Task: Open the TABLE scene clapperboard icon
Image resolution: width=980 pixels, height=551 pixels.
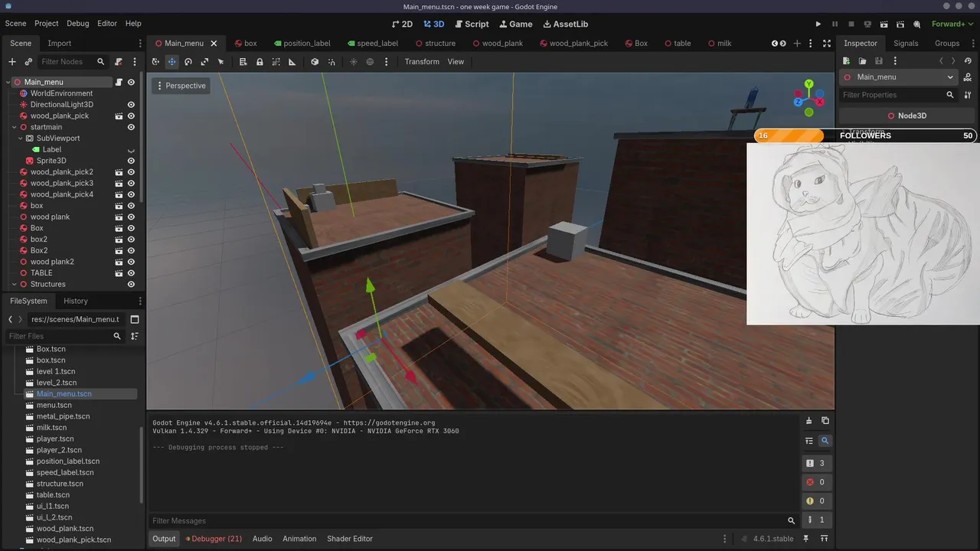Action: tap(119, 273)
